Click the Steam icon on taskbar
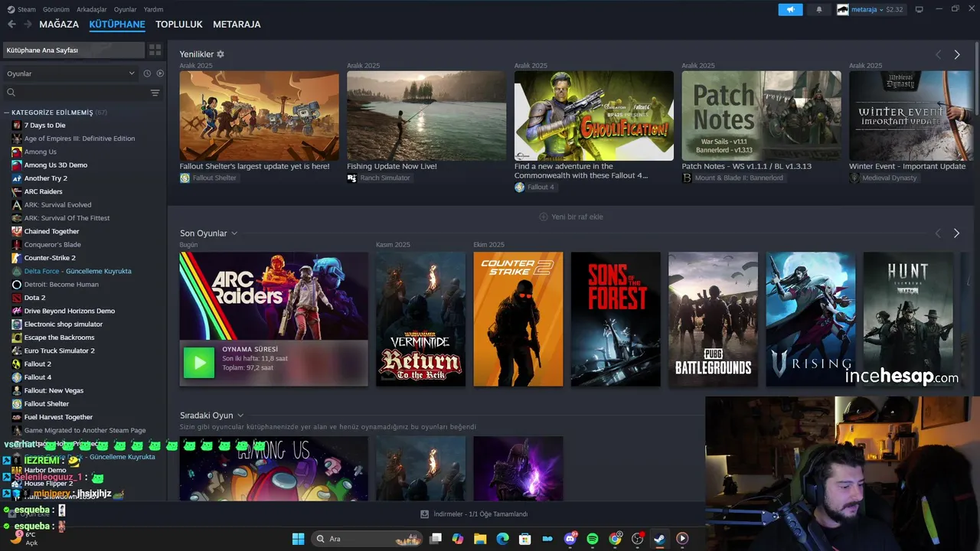The image size is (980, 551). [x=659, y=539]
